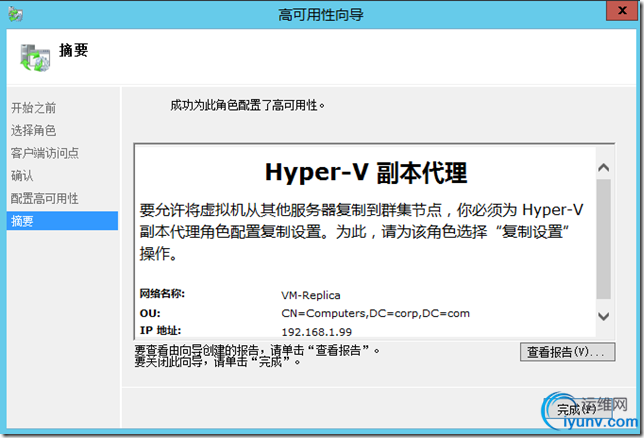Click the Hyper-V 副本代理 report heading
The height and width of the screenshot is (438, 644).
(x=366, y=173)
